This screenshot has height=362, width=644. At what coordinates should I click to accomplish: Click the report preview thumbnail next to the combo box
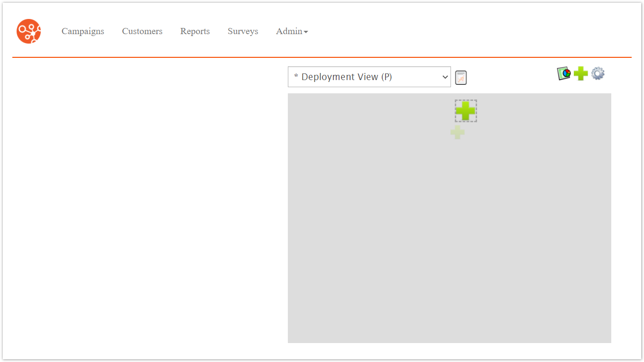pos(460,77)
